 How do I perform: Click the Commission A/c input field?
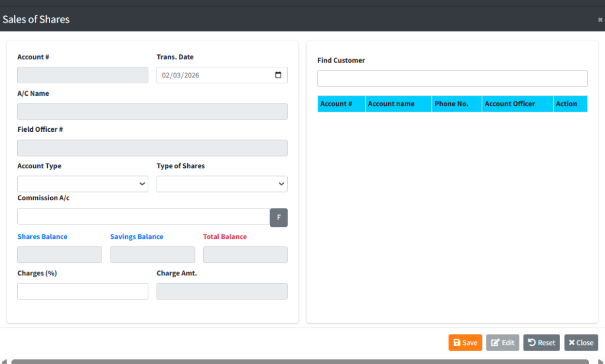click(143, 217)
